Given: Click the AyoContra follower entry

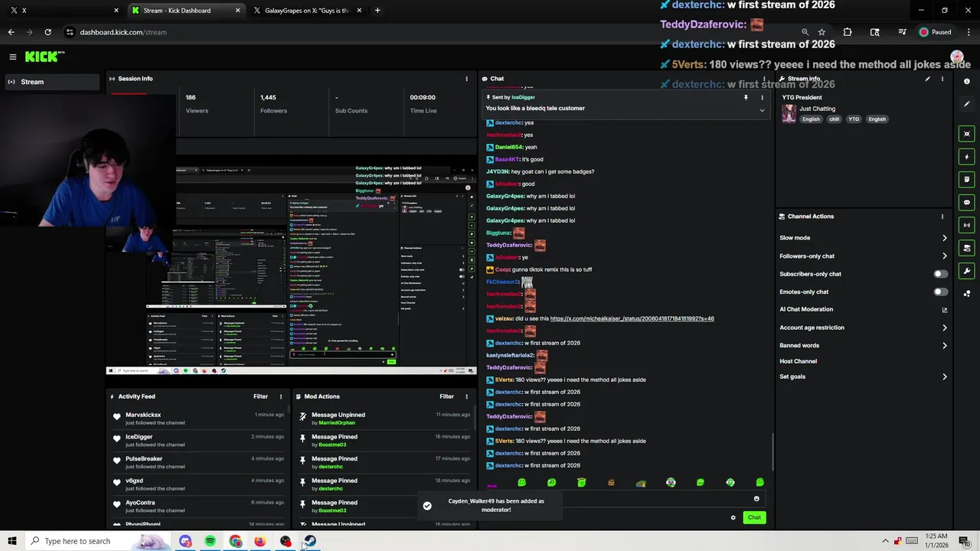Looking at the screenshot, I should pyautogui.click(x=198, y=507).
